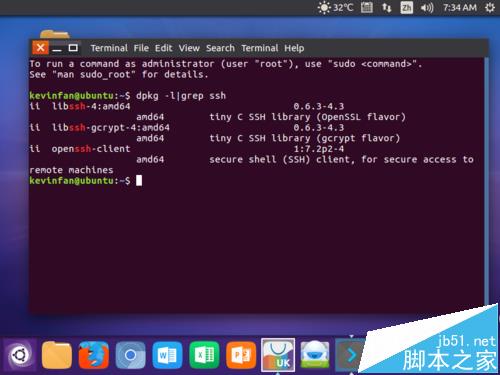The height and width of the screenshot is (375, 500).
Task: Open the second Terminal menu beside Help
Action: point(260,48)
